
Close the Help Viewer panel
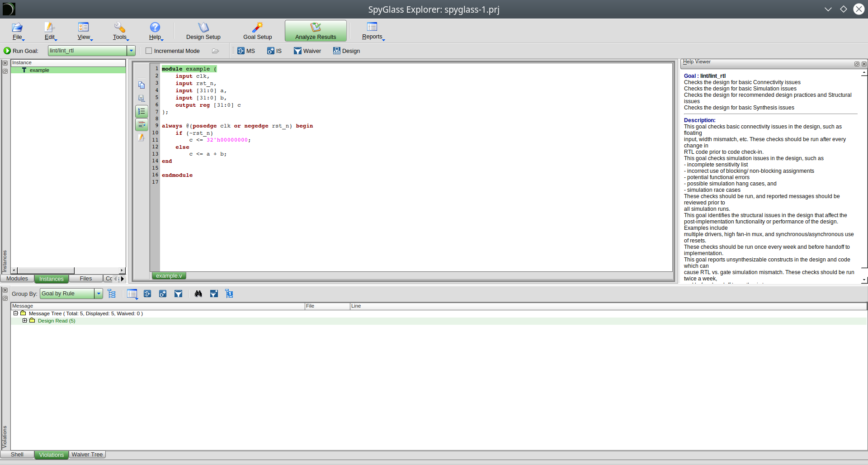point(864,64)
